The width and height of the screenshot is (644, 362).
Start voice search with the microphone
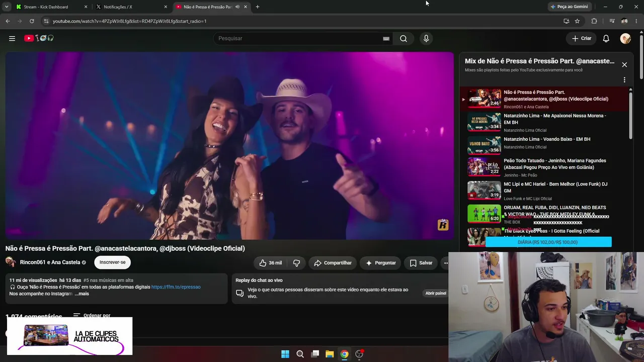coord(426,38)
